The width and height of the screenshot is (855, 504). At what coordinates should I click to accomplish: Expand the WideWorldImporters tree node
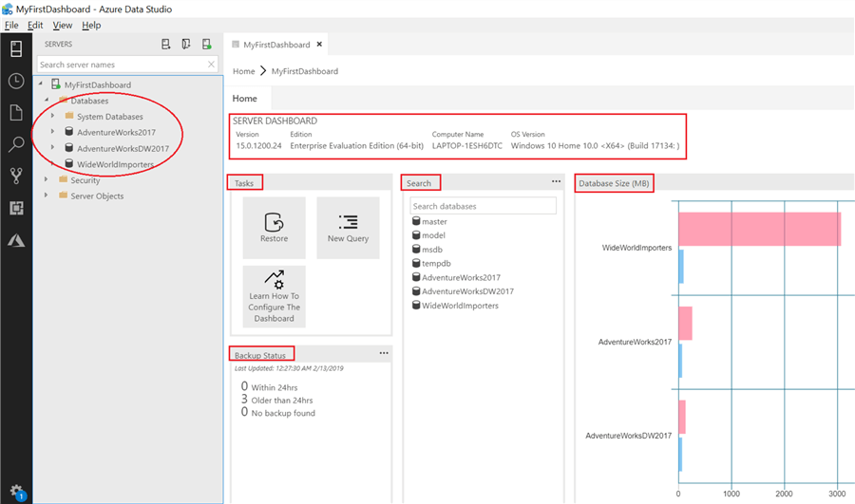point(52,163)
